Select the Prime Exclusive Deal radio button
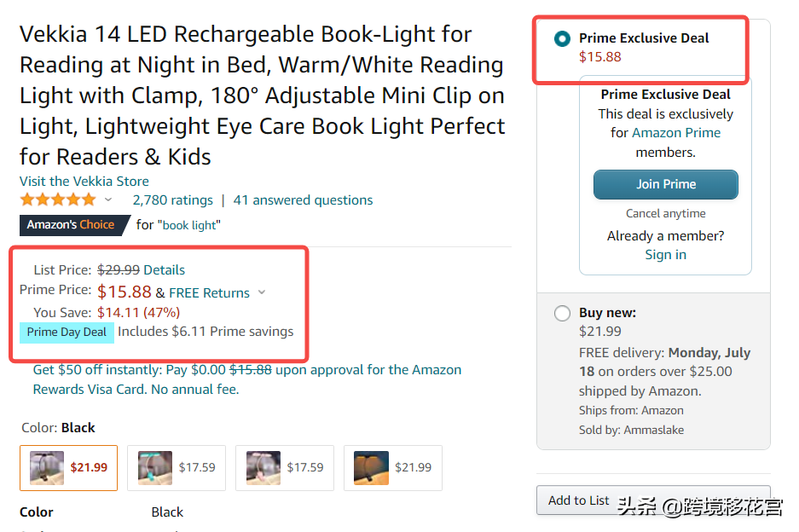The image size is (799, 532). point(562,38)
